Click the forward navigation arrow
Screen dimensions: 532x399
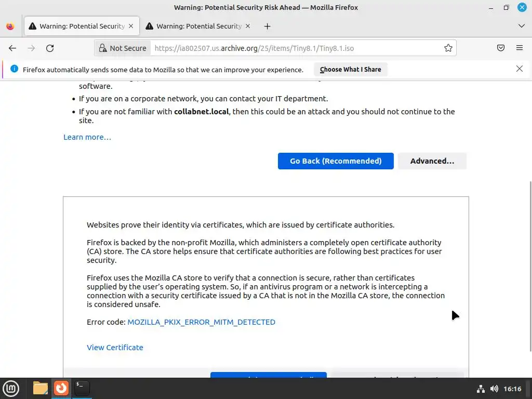tap(31, 48)
